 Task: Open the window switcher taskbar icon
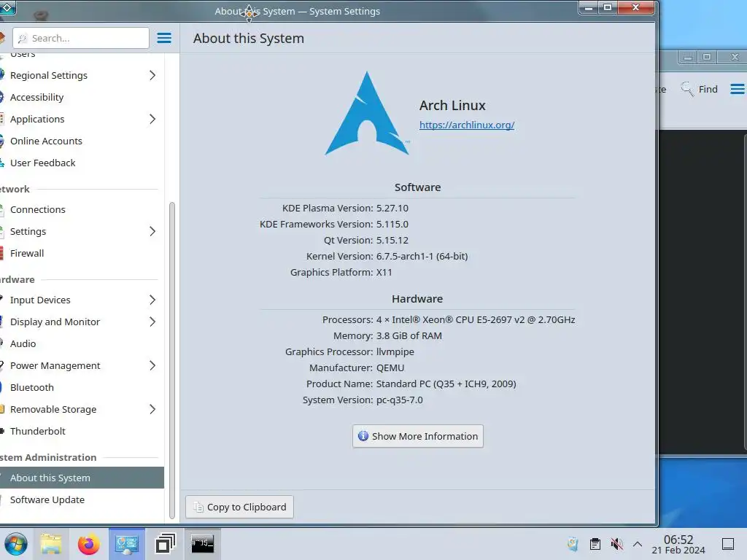pos(166,544)
